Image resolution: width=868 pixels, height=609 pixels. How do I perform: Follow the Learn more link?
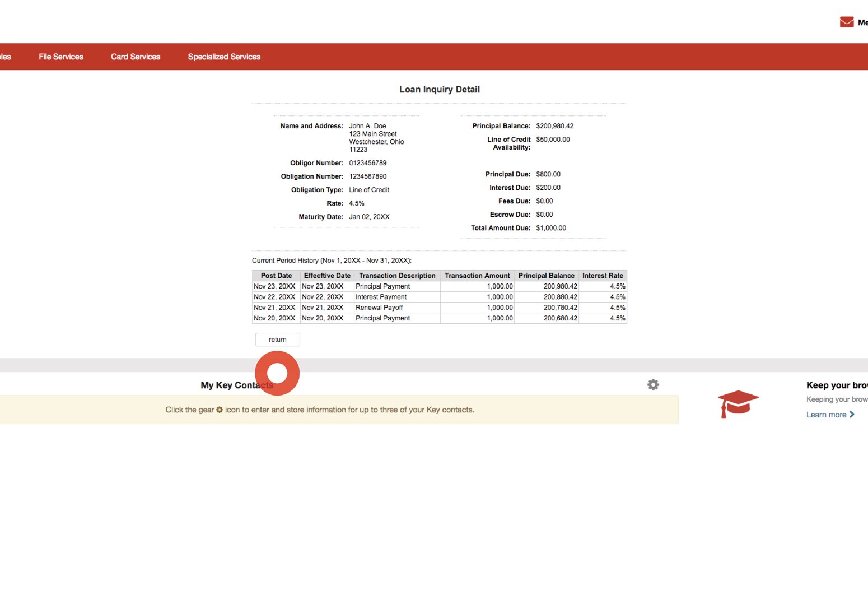tap(826, 415)
